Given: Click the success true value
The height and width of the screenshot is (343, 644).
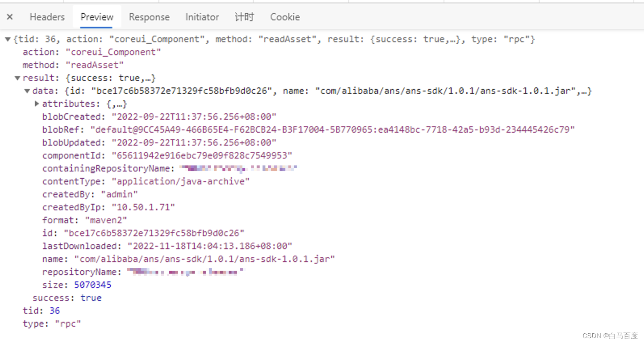Looking at the screenshot, I should point(91,298).
